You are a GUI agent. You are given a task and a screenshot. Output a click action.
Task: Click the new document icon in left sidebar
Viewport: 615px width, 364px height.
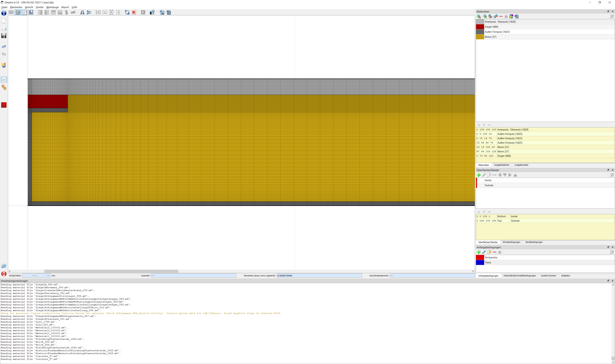(x=4, y=21)
